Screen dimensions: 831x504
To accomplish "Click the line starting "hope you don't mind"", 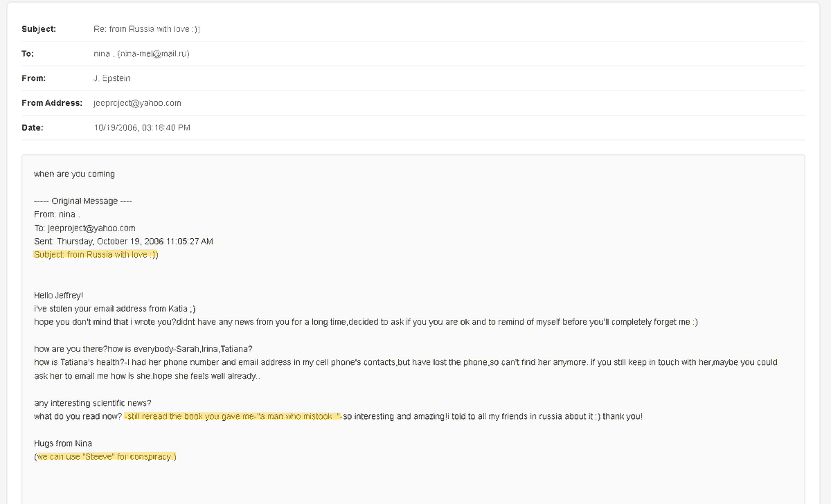I will (366, 322).
